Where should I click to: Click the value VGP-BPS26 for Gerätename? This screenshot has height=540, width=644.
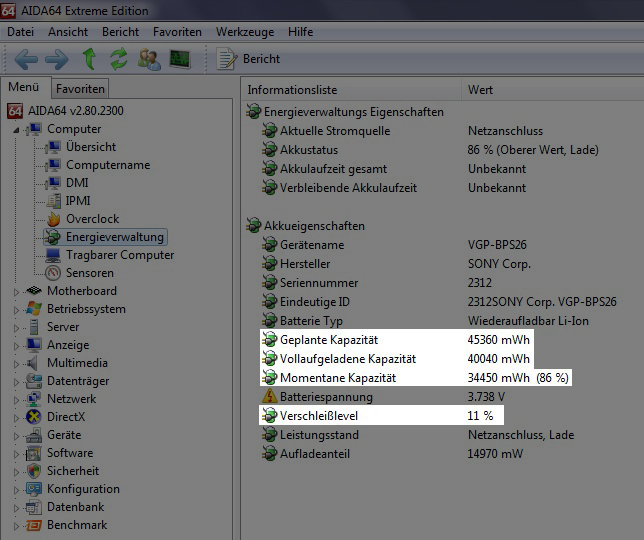(x=497, y=245)
